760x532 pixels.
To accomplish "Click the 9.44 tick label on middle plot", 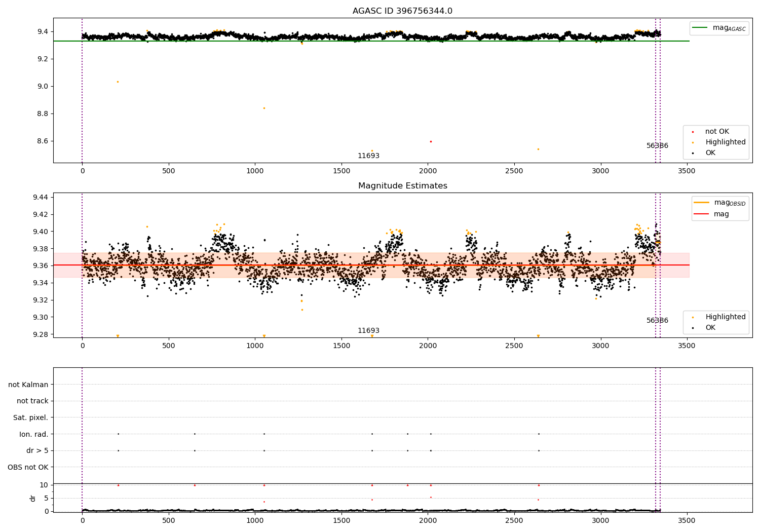I will pyautogui.click(x=41, y=197).
